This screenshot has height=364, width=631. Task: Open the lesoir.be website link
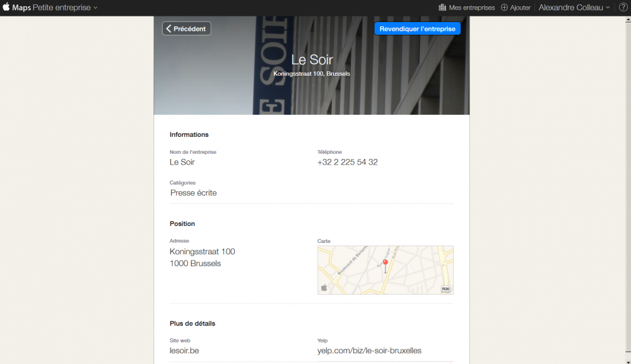[184, 351]
